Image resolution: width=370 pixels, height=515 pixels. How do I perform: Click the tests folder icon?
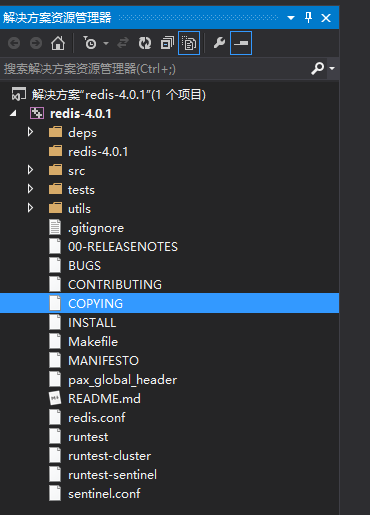tap(55, 189)
